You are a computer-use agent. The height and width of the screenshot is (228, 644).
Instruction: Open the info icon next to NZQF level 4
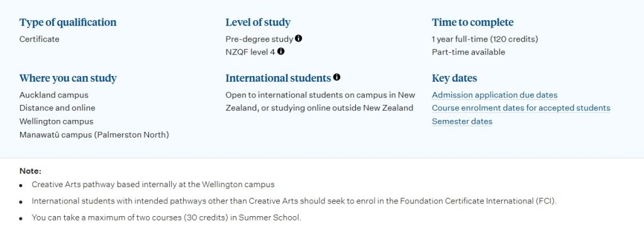pyautogui.click(x=280, y=52)
